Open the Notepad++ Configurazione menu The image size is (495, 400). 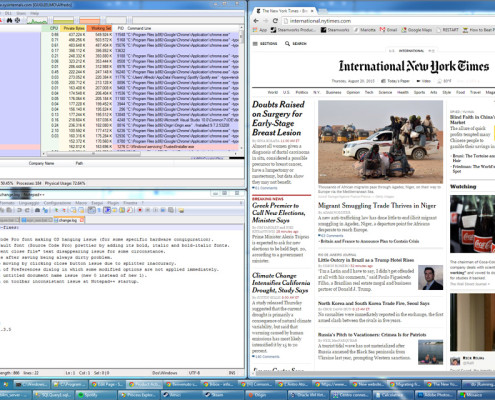click(57, 203)
